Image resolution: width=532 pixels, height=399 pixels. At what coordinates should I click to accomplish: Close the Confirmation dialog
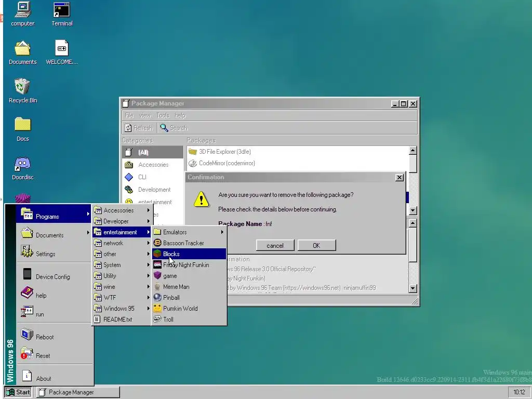click(x=400, y=178)
